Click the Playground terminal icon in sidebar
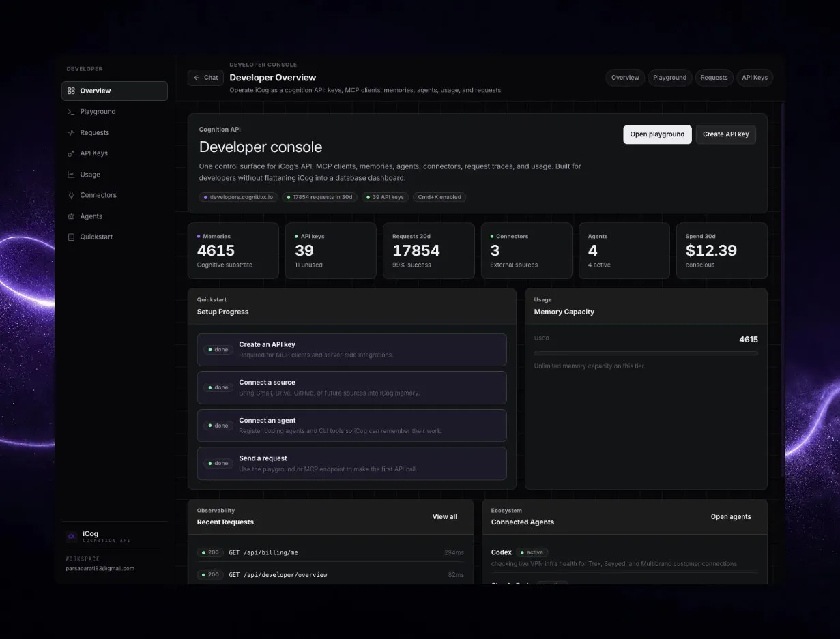The width and height of the screenshot is (840, 639). click(x=71, y=112)
